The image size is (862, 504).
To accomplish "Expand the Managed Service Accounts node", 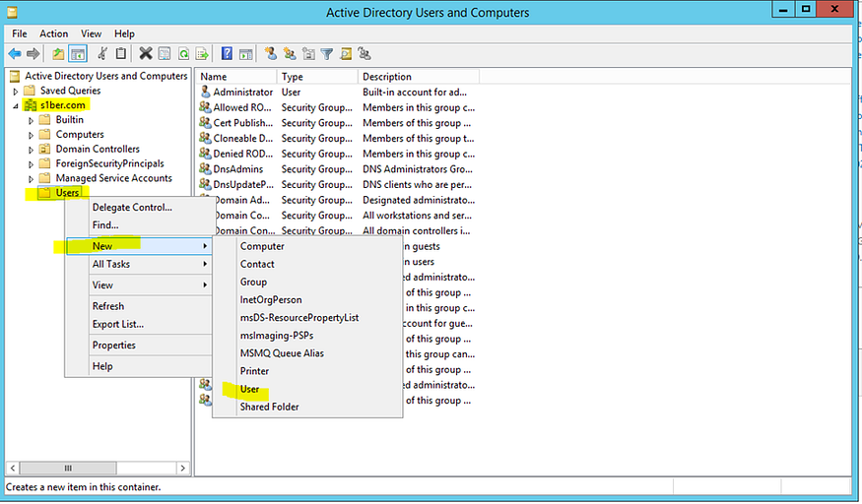I will tap(31, 178).
